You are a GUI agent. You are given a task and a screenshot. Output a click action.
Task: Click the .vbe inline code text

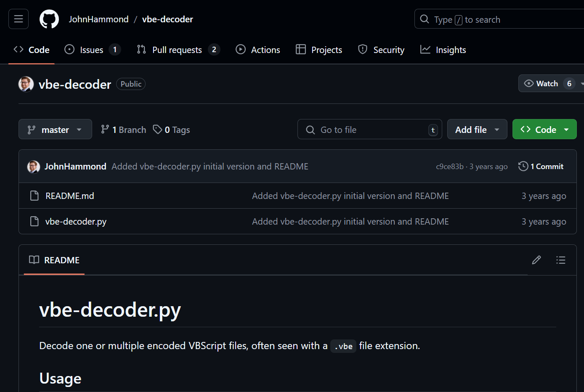[x=343, y=346]
